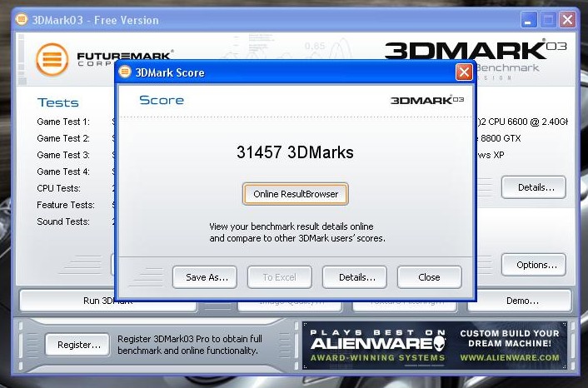Click the 3DMark Score dialog title icon
This screenshot has width=588, height=388.
click(x=125, y=72)
